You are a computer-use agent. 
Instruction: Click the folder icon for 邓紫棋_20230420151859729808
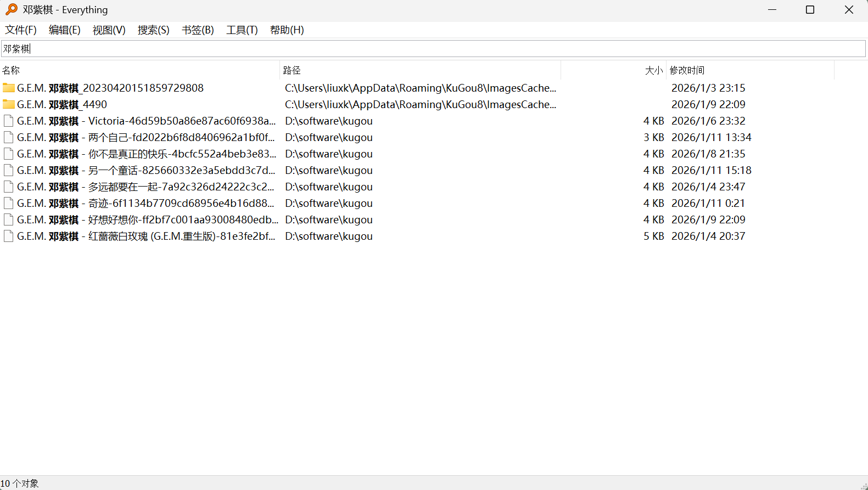8,88
